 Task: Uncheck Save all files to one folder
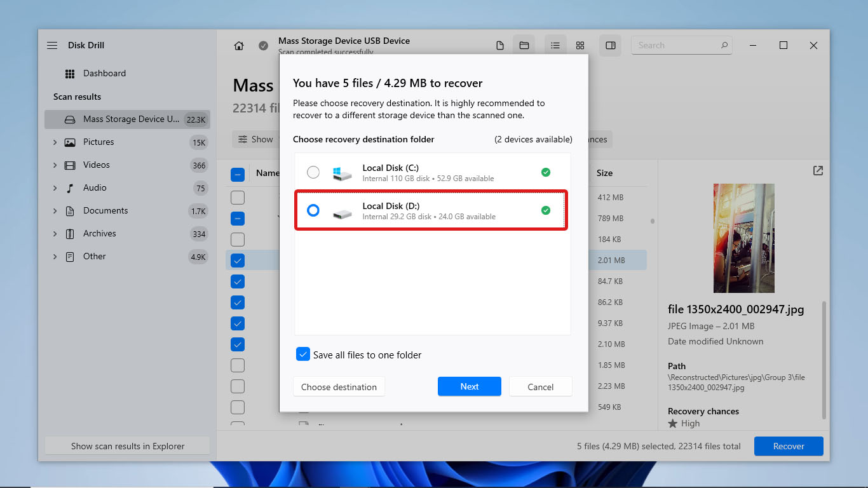pos(303,354)
